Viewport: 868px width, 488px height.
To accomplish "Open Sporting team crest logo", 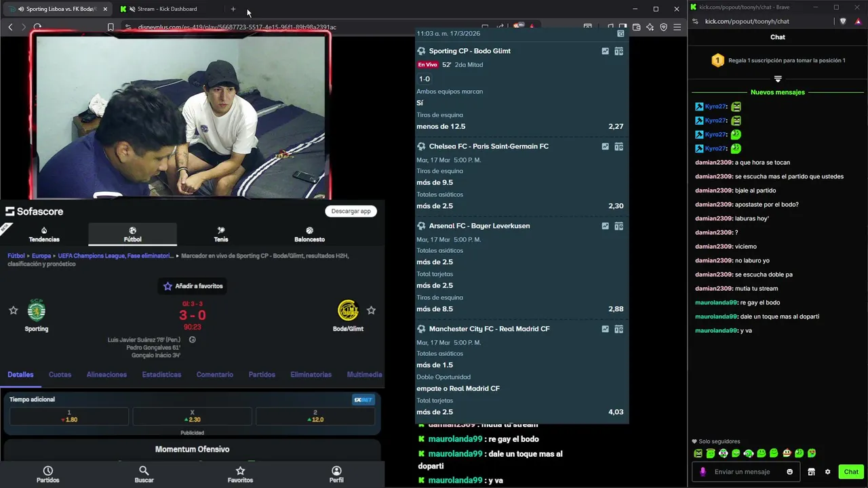I will pyautogui.click(x=36, y=310).
